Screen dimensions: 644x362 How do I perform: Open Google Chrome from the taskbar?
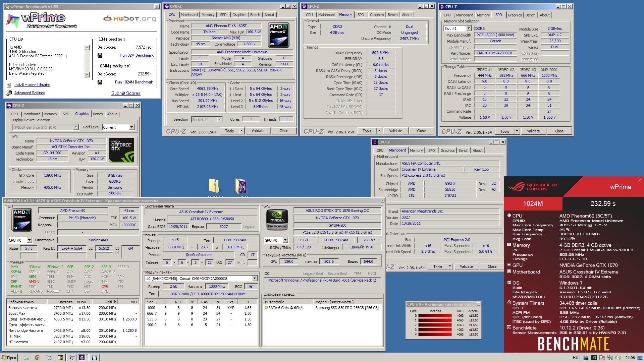38,358
